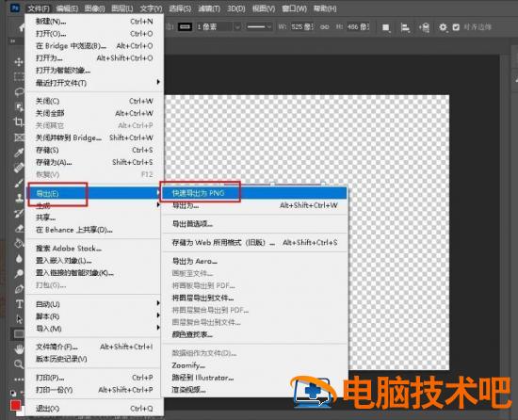Choose 快速导出为 PNG
Screen dimensions: 518x420
[x=253, y=193]
